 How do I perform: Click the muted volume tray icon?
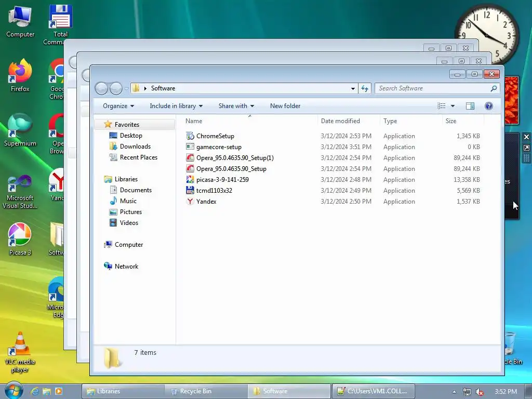pyautogui.click(x=480, y=392)
